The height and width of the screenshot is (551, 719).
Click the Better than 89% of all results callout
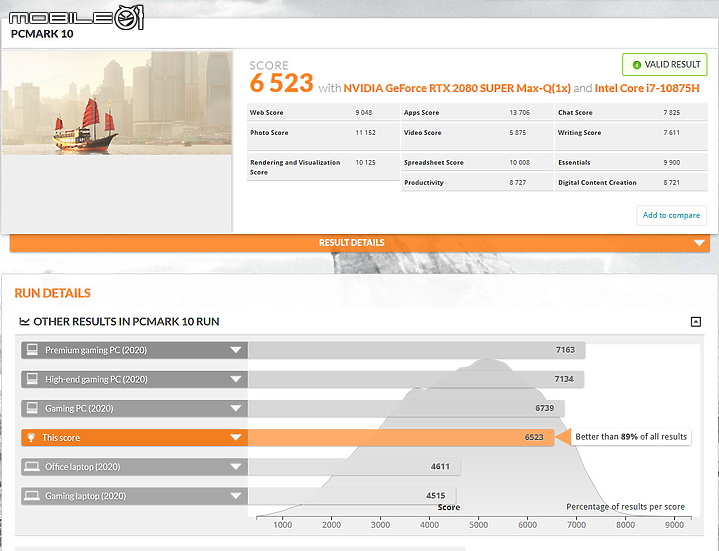631,437
